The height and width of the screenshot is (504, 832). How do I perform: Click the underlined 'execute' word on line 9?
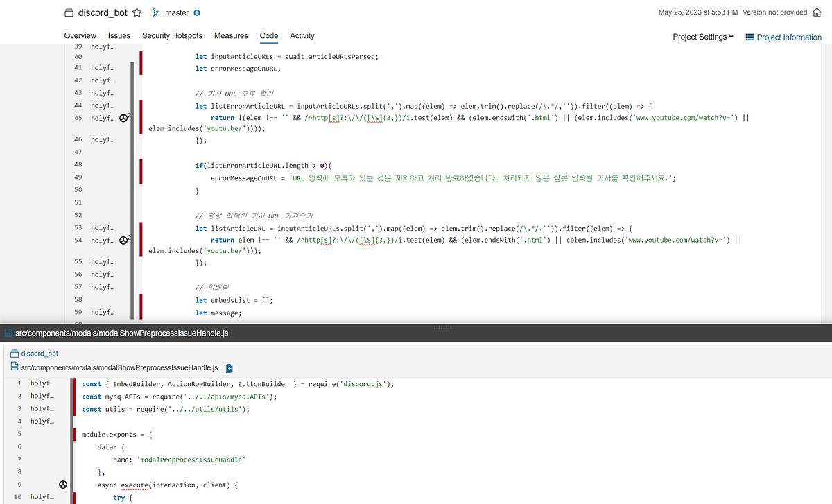click(135, 485)
